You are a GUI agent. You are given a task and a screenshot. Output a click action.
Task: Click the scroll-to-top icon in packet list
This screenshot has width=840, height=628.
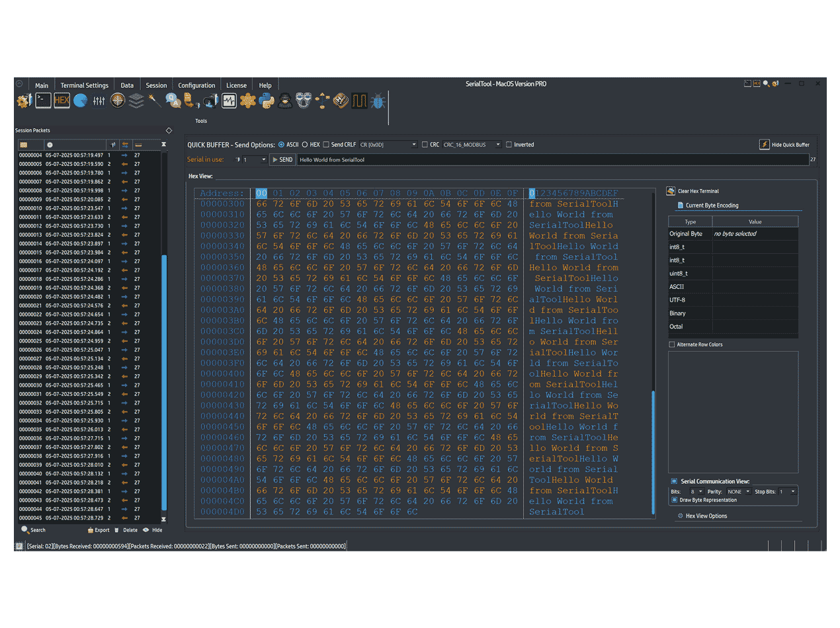pyautogui.click(x=164, y=144)
